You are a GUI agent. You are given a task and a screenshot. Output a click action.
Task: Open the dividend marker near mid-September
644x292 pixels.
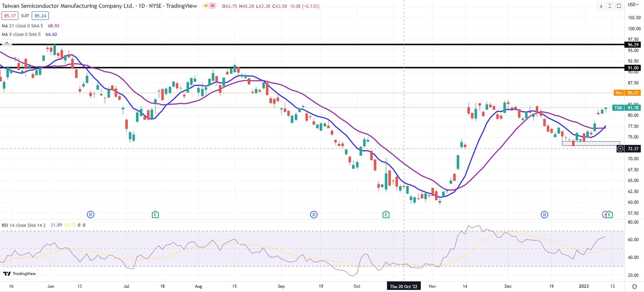click(314, 214)
